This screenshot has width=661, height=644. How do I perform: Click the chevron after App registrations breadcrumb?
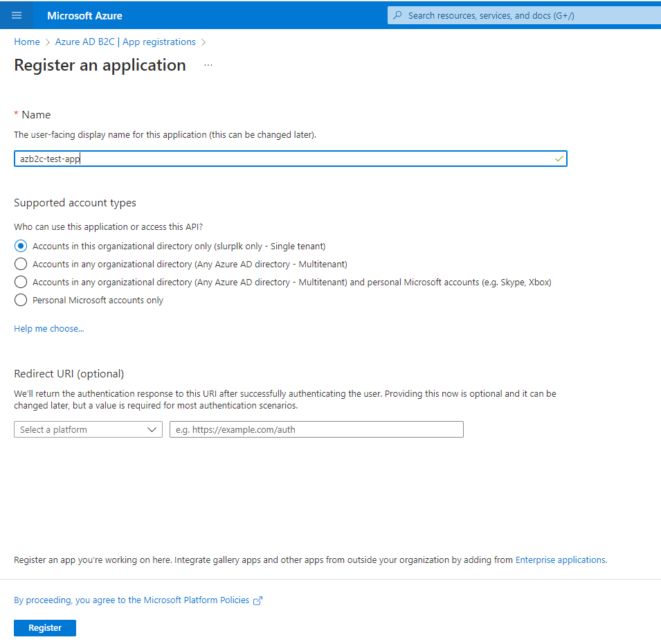203,42
